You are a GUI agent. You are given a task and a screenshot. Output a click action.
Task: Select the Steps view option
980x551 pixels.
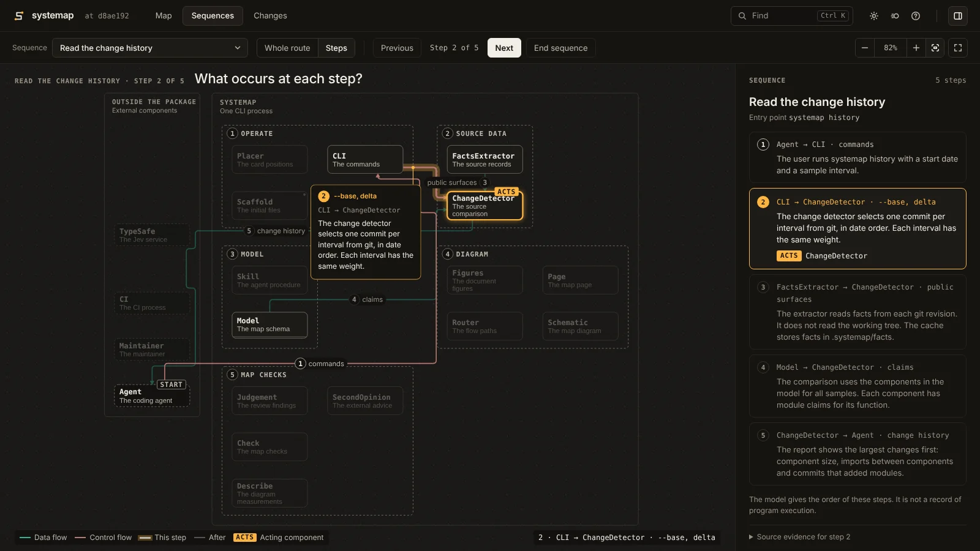pyautogui.click(x=336, y=48)
